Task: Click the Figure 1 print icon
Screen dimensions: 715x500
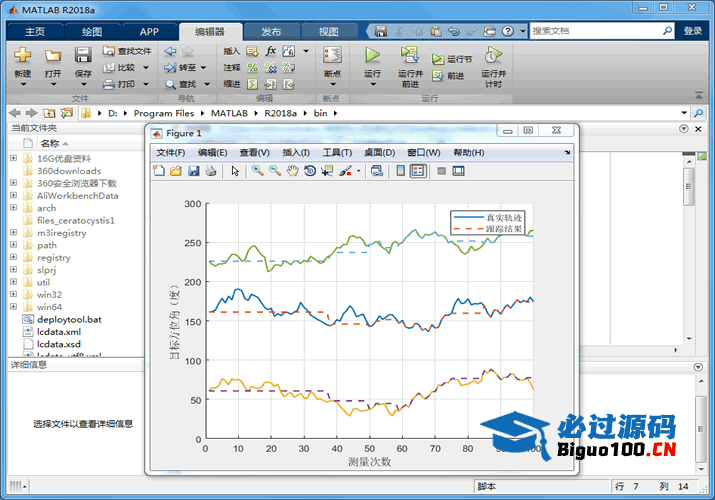Action: click(x=211, y=171)
